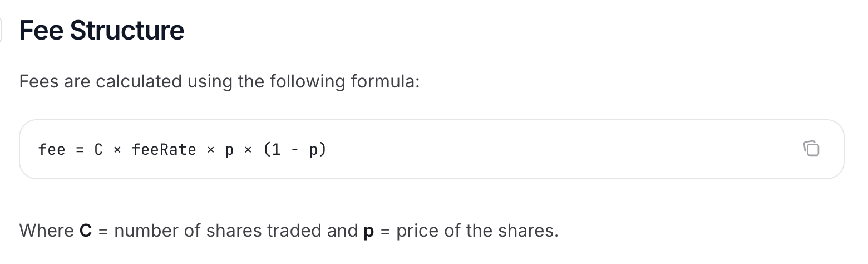The image size is (868, 264).
Task: Click the partial button left of heading
Action: pyautogui.click(x=1, y=30)
